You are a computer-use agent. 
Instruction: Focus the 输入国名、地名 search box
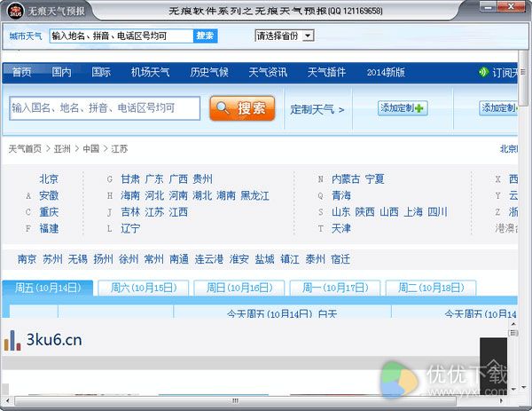coord(105,108)
